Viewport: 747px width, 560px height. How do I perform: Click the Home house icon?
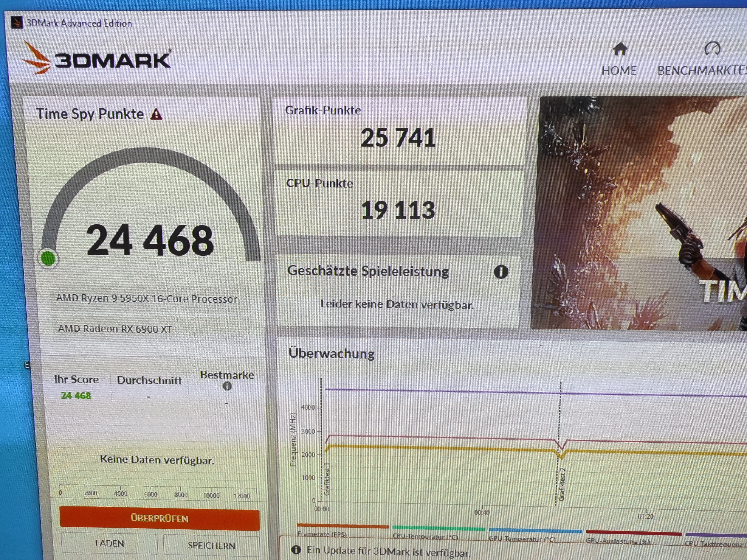click(x=620, y=49)
